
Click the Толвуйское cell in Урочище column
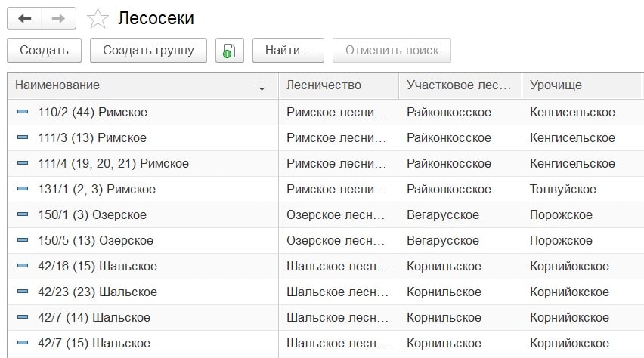click(x=562, y=190)
